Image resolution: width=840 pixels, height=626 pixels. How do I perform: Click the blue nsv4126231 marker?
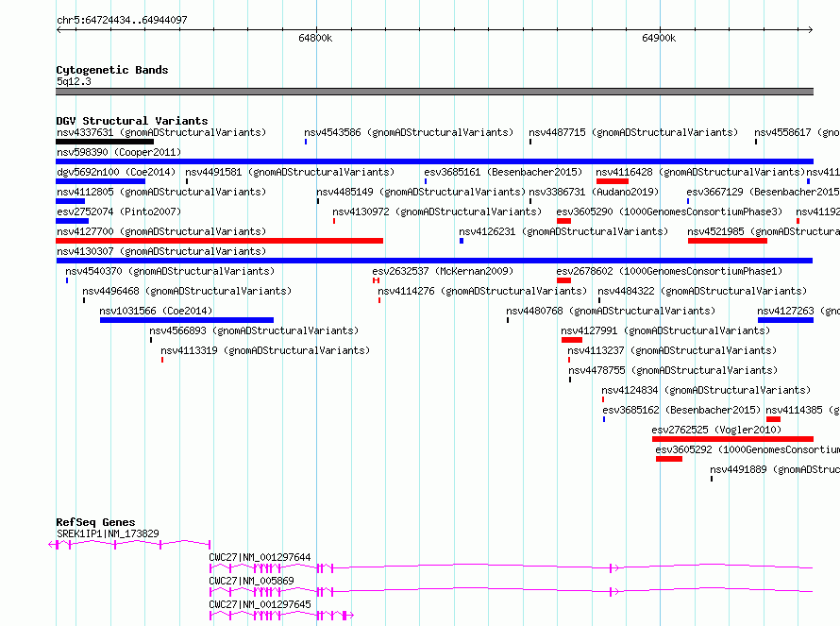tap(462, 241)
